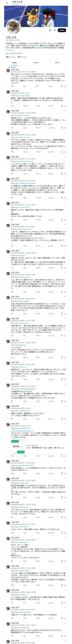
Task: Open the more menu on the pinned post
Action: 65,70
